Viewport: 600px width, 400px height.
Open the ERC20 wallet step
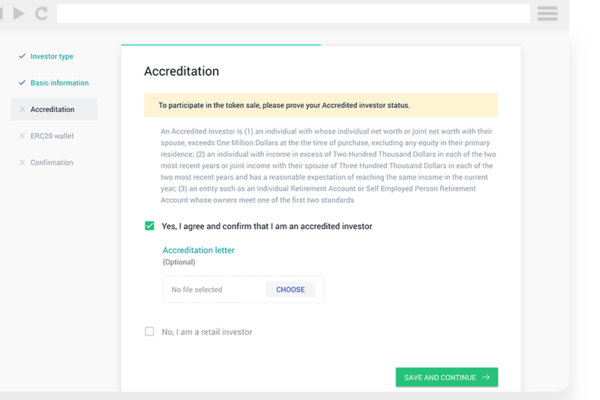point(52,136)
